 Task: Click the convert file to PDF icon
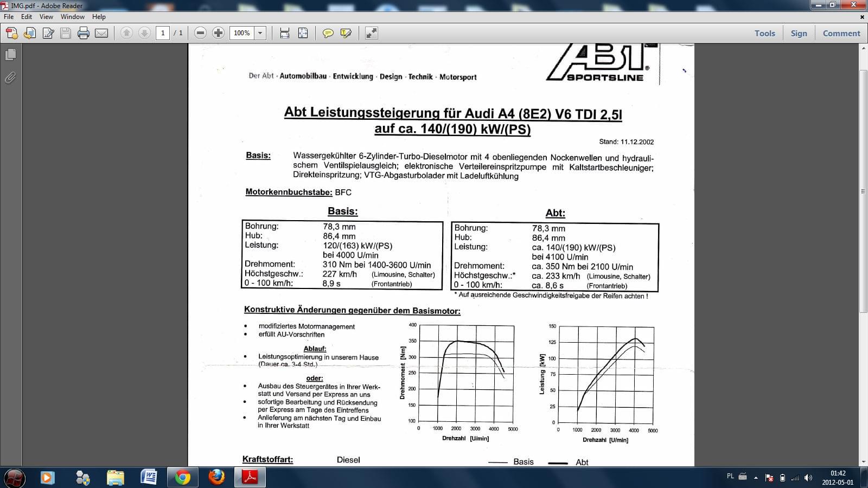30,33
